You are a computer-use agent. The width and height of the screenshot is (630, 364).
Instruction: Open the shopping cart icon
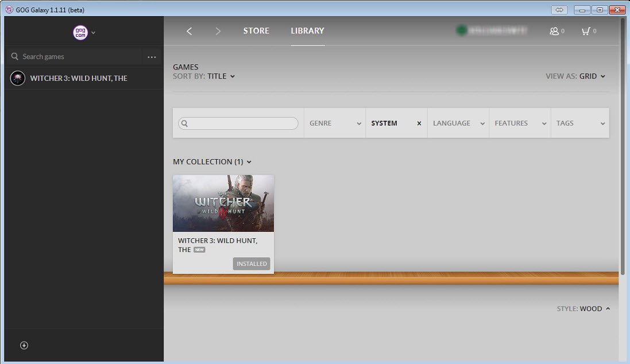tap(586, 31)
